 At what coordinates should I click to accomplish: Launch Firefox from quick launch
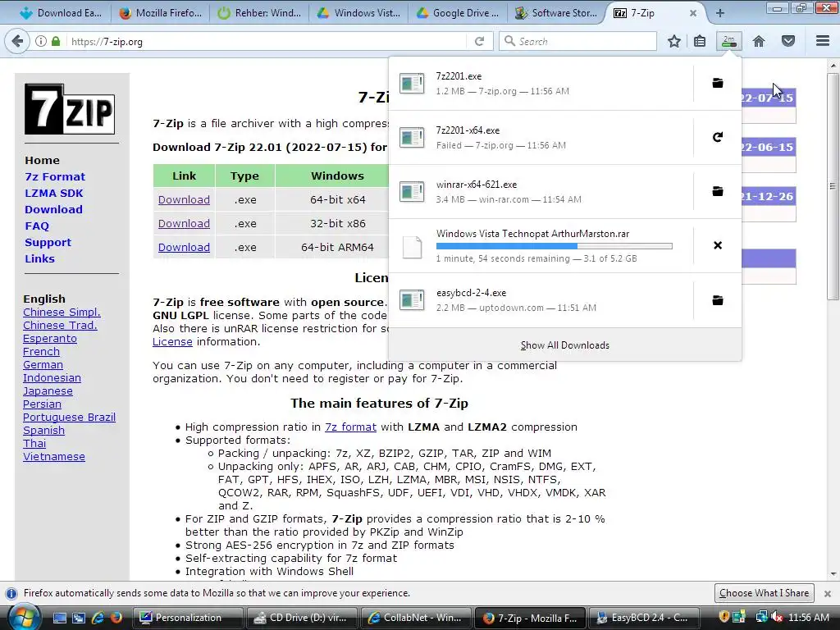click(116, 618)
